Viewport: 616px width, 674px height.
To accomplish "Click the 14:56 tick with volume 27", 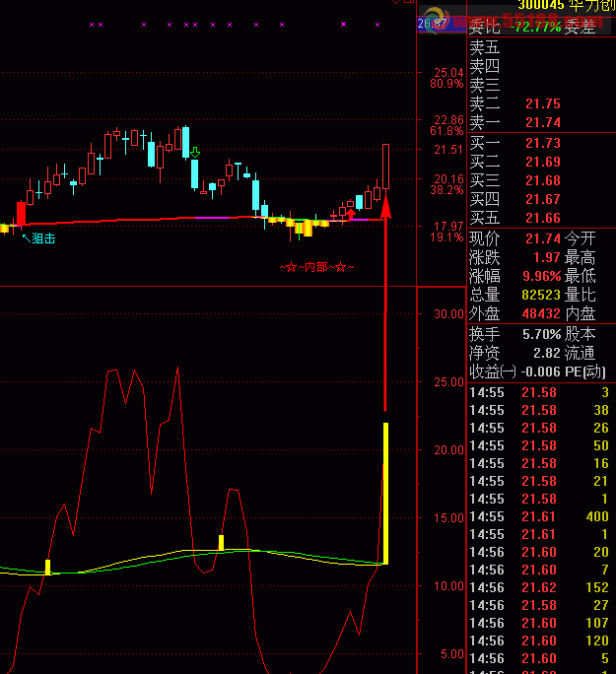I will point(541,605).
